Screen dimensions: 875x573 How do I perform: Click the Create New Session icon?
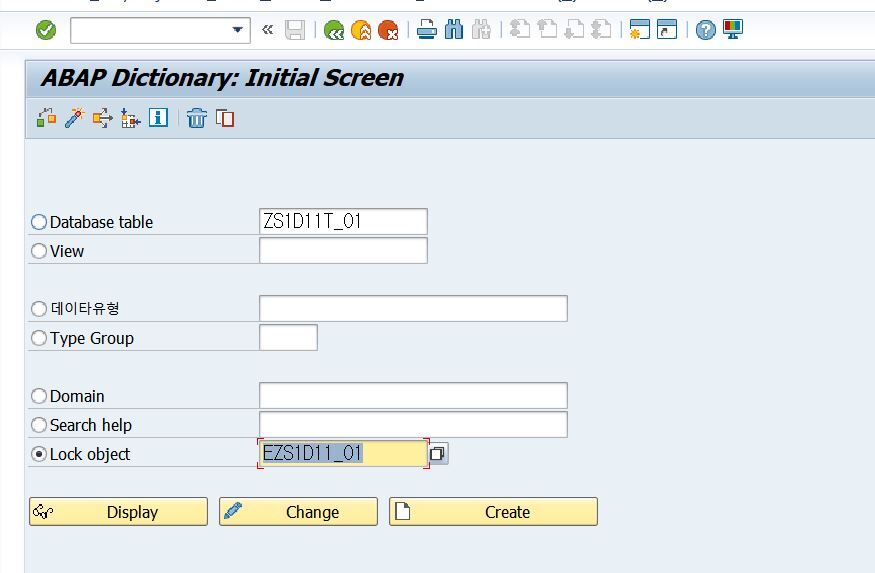[640, 30]
